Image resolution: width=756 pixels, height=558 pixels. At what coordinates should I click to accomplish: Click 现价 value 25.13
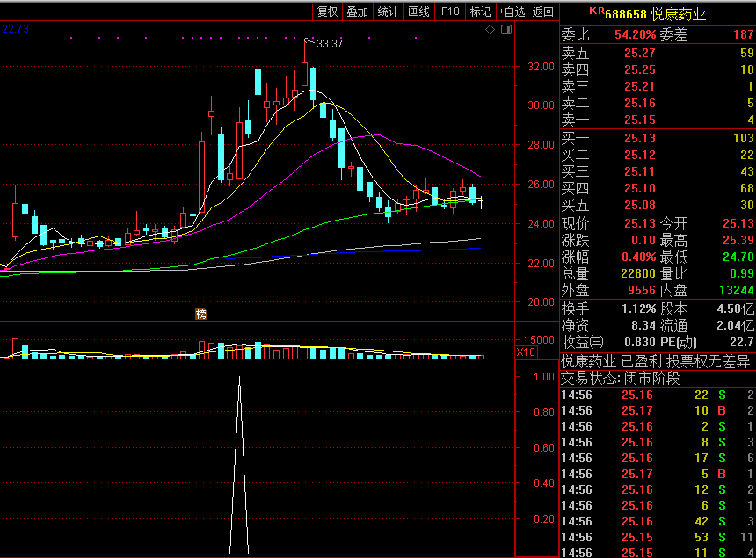(x=640, y=223)
